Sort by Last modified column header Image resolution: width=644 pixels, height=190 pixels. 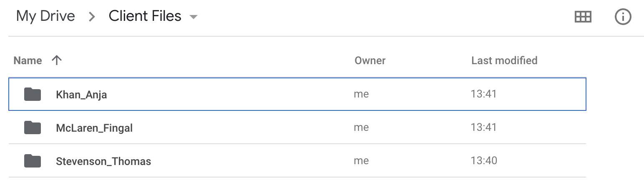click(x=504, y=61)
